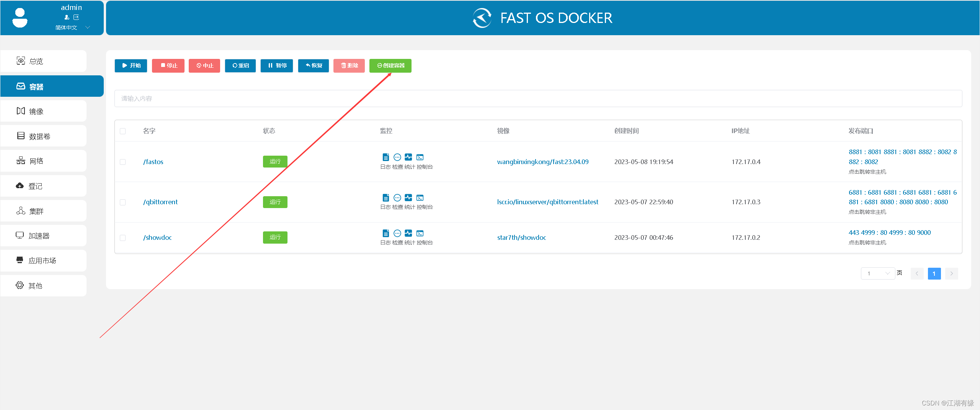Open inspect icon for /fastos container

pos(397,157)
